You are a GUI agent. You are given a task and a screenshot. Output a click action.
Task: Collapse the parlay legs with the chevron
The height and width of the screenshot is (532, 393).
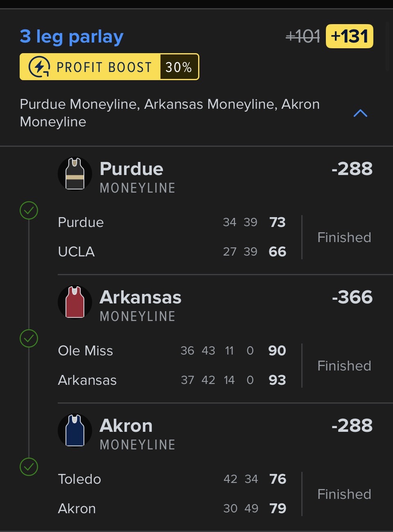(360, 113)
